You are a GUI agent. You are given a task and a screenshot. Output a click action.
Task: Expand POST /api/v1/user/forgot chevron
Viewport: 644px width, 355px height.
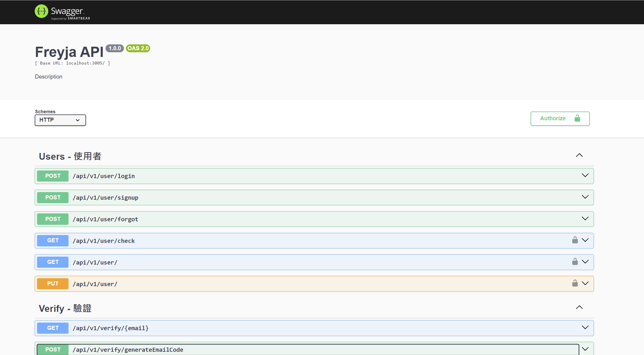coord(585,219)
